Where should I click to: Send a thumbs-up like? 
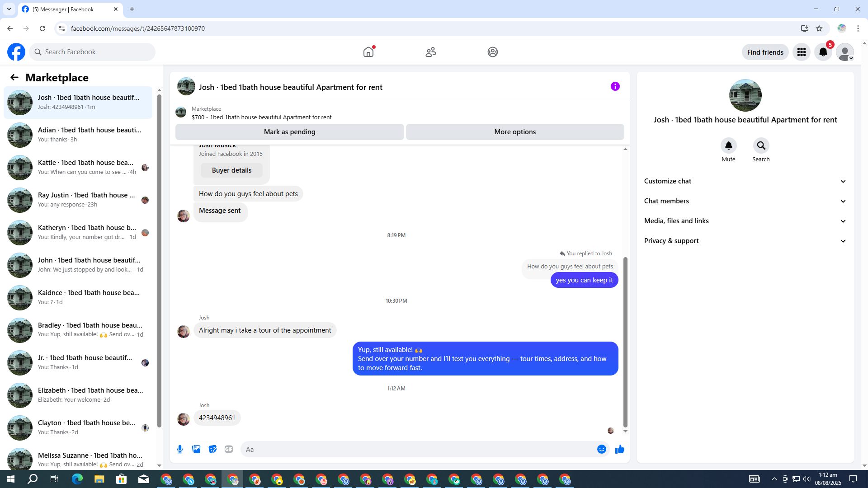pos(619,449)
